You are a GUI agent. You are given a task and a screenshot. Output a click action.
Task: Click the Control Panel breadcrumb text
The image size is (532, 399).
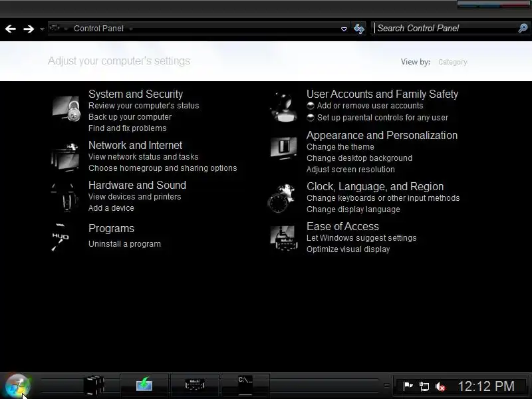[x=98, y=29]
